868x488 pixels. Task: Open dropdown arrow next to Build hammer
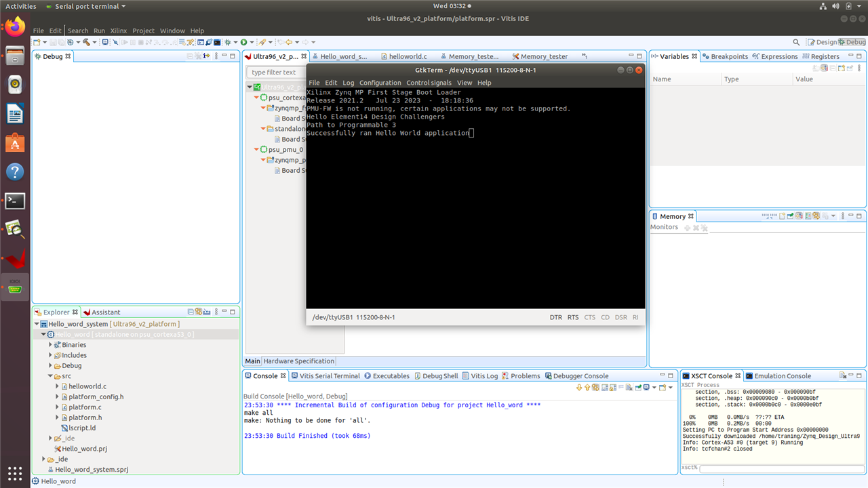click(94, 42)
